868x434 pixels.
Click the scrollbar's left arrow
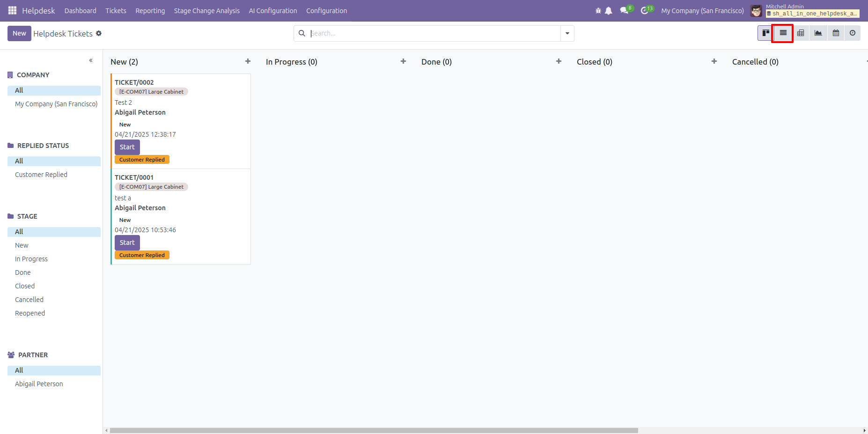106,430
